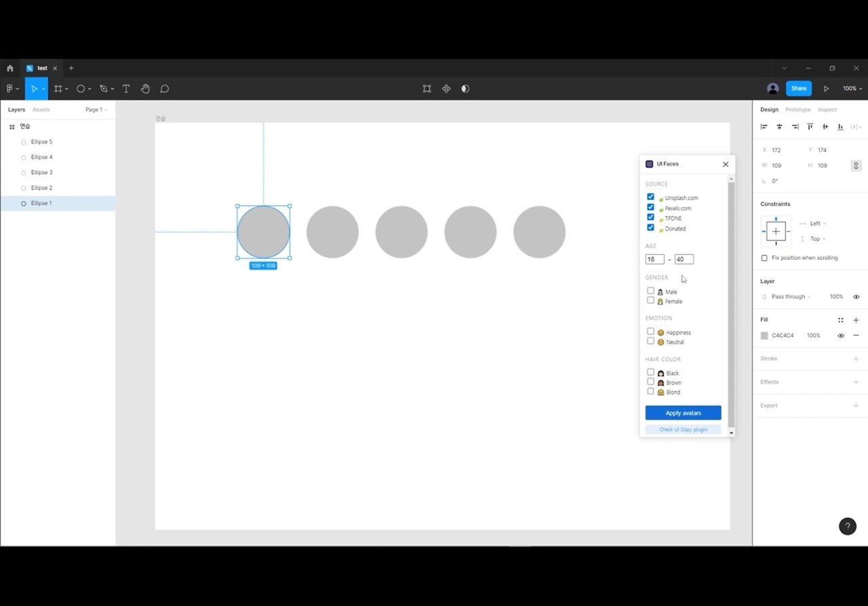Go to the Figma home icon
868x606 pixels.
tap(9, 68)
